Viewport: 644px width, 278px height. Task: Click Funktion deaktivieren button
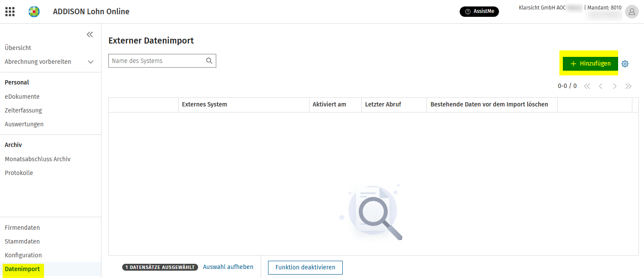tap(305, 267)
